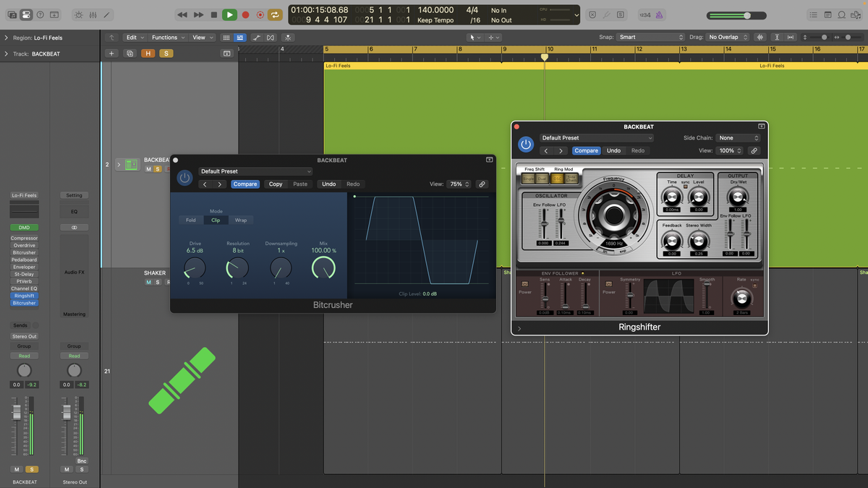Open the Mixer faders icon
Viewport: 868px width, 488px height.
pos(93,14)
